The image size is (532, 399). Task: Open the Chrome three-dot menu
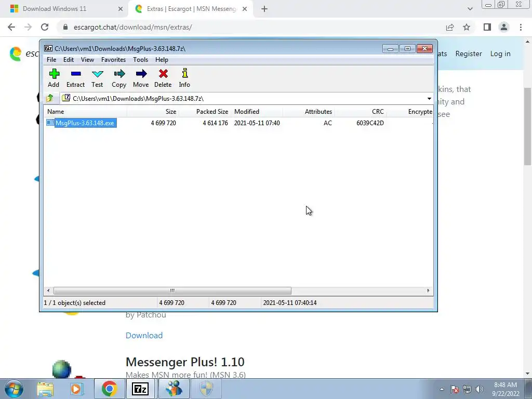[521, 27]
